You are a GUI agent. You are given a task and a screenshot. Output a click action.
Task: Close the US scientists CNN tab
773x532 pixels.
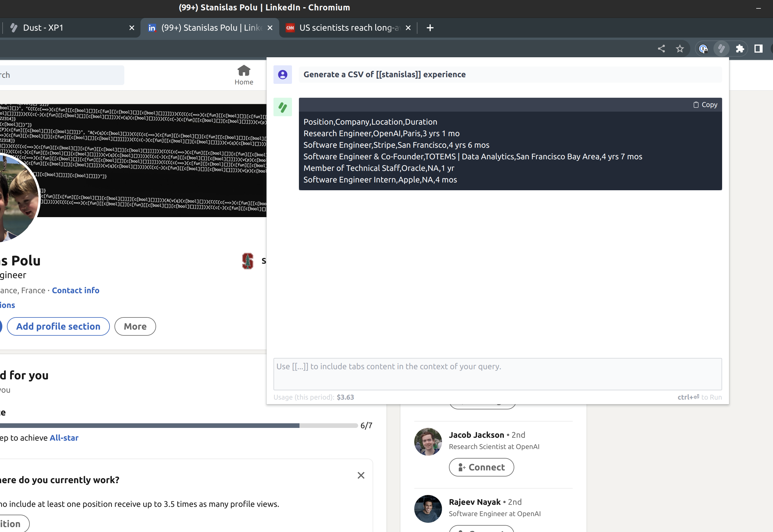408,28
